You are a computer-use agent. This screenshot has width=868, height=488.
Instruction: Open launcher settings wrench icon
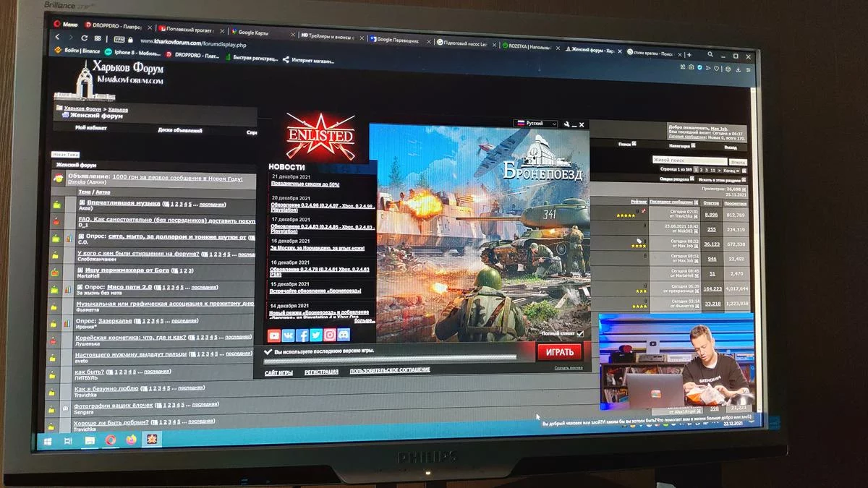tap(567, 124)
